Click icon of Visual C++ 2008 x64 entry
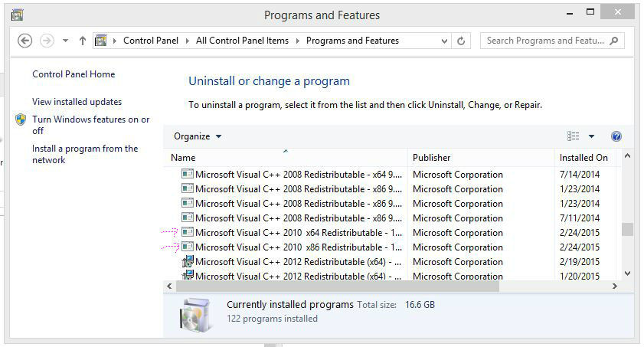The image size is (644, 347). 188,174
